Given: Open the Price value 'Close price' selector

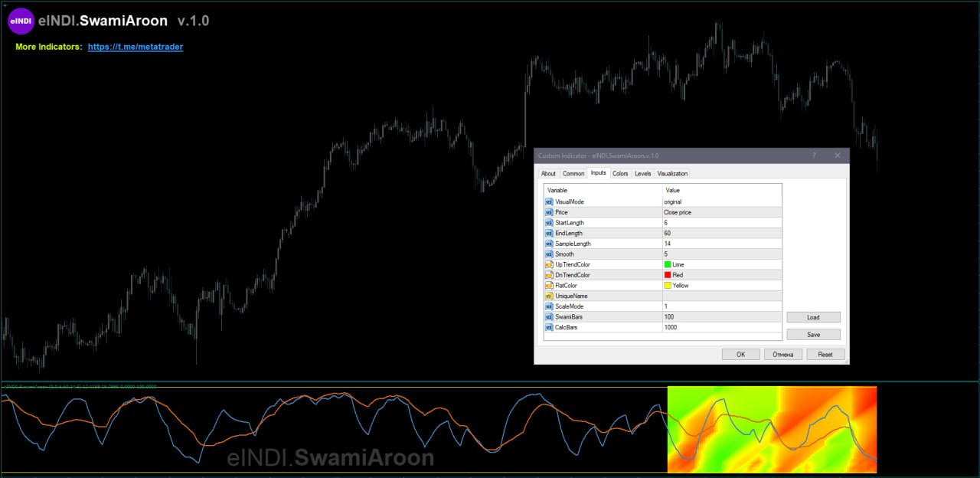Looking at the screenshot, I should click(x=721, y=212).
